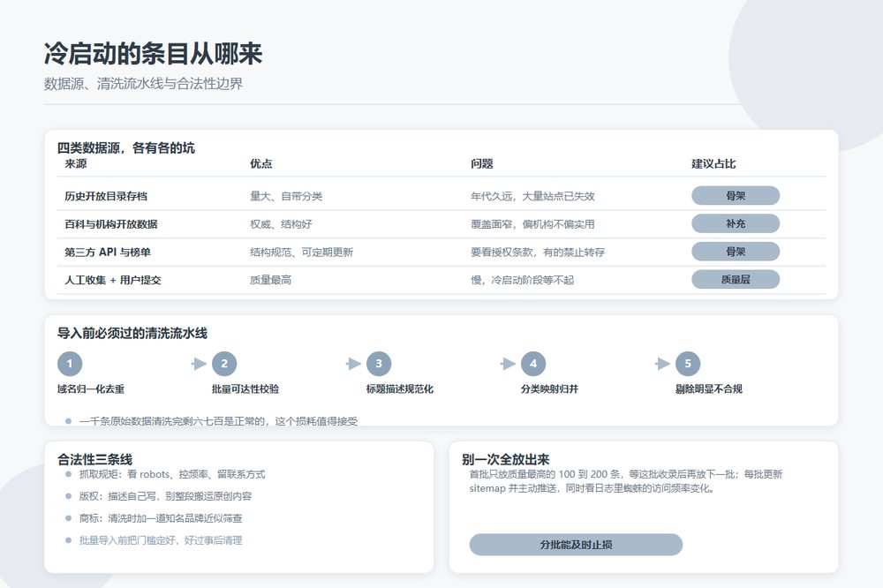Click the 骨架 badge in the 第三方 API 与榜单 row
This screenshot has width=883, height=588.
(x=736, y=252)
